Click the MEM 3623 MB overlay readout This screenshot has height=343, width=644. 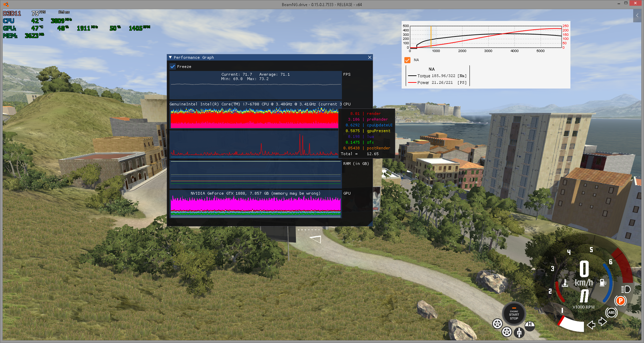point(24,35)
